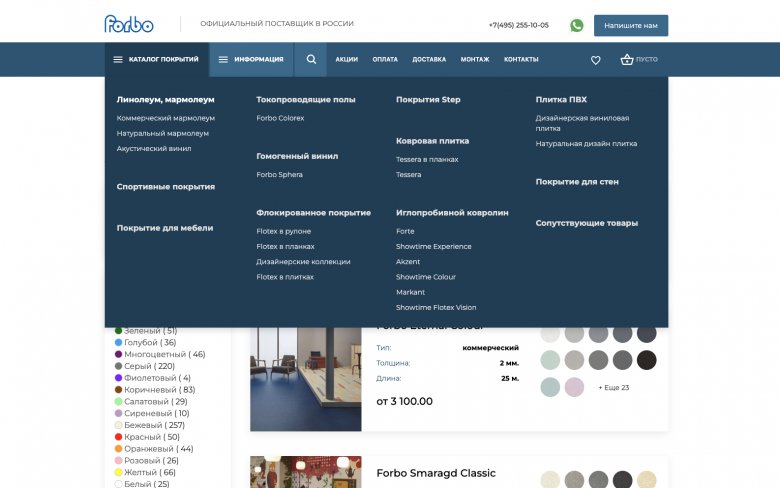This screenshot has width=780, height=488.
Task: Open favorites heart icon
Action: (595, 60)
